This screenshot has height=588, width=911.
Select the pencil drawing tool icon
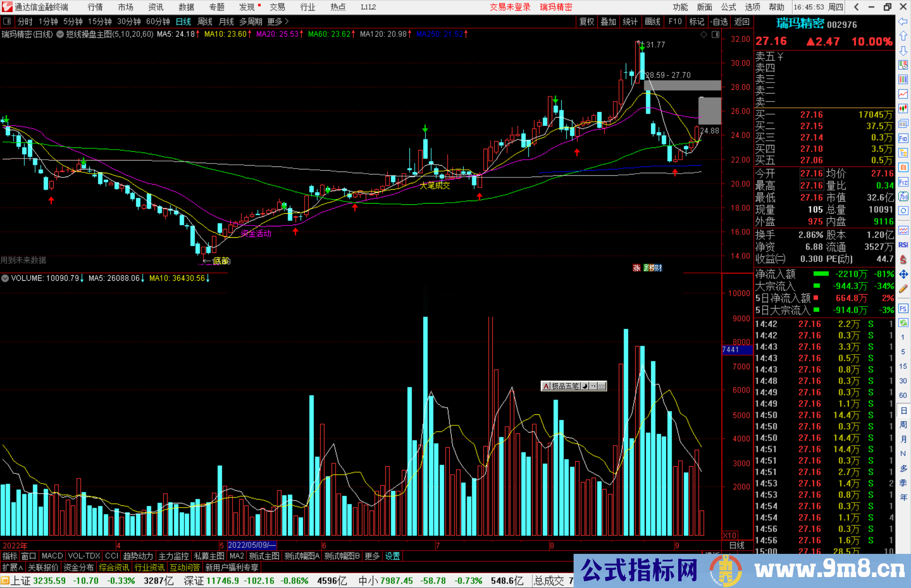point(903,289)
